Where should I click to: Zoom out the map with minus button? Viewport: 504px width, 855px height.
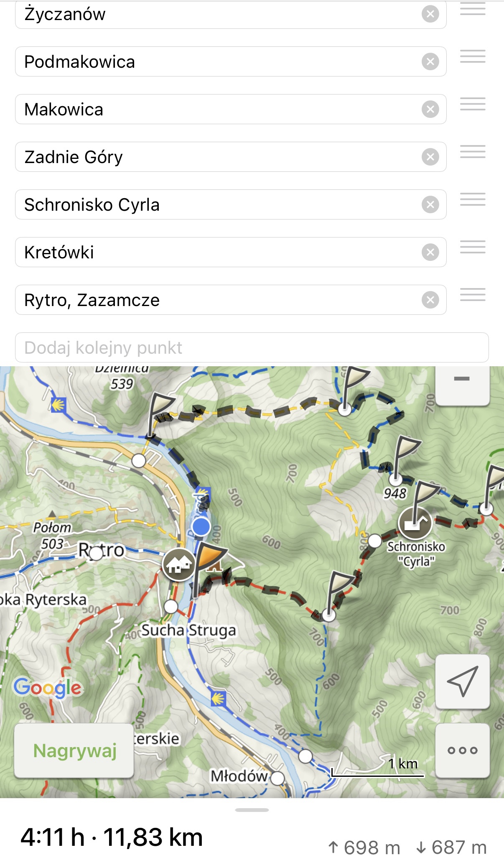pyautogui.click(x=462, y=380)
